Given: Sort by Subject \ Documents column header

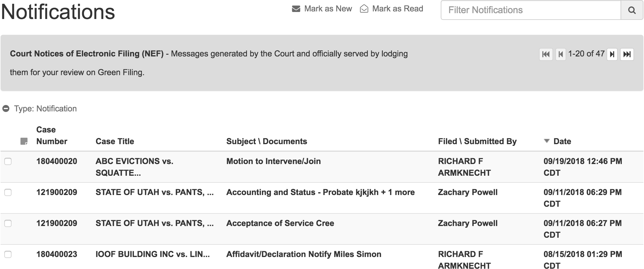Looking at the screenshot, I should coord(267,142).
